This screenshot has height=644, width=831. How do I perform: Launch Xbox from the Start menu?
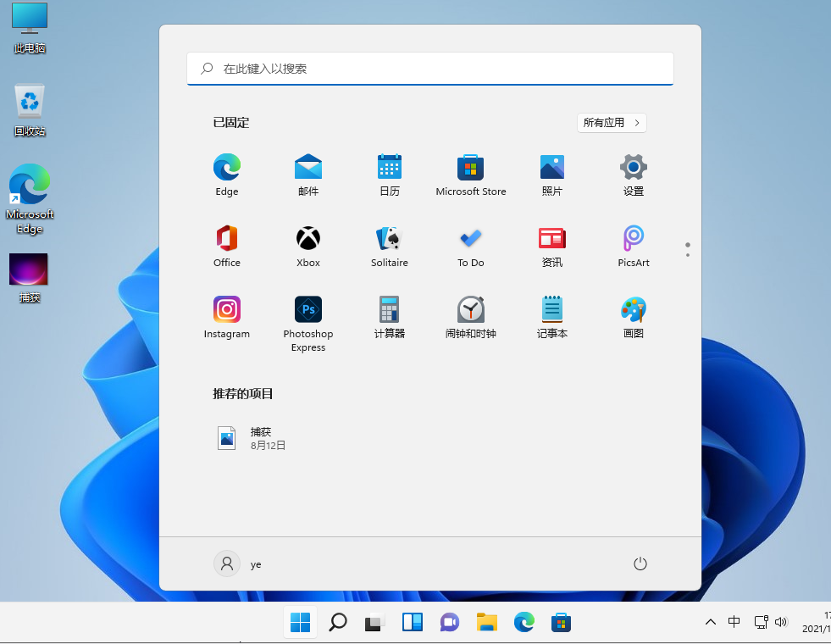click(308, 239)
